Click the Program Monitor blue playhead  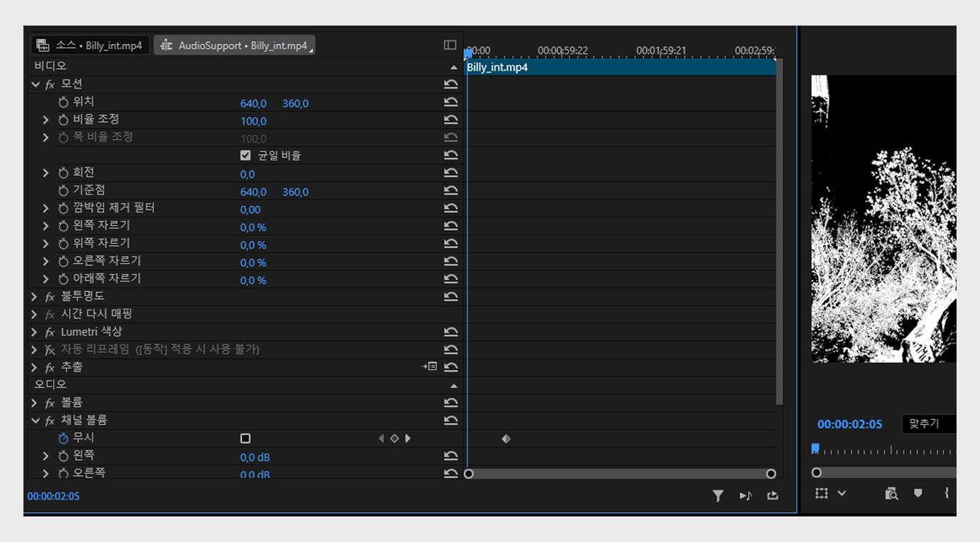pos(815,448)
